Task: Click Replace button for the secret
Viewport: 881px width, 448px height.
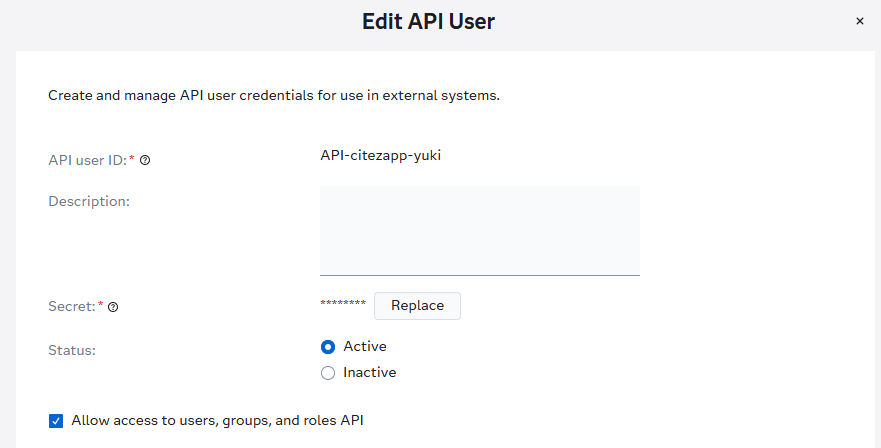Action: coord(417,306)
